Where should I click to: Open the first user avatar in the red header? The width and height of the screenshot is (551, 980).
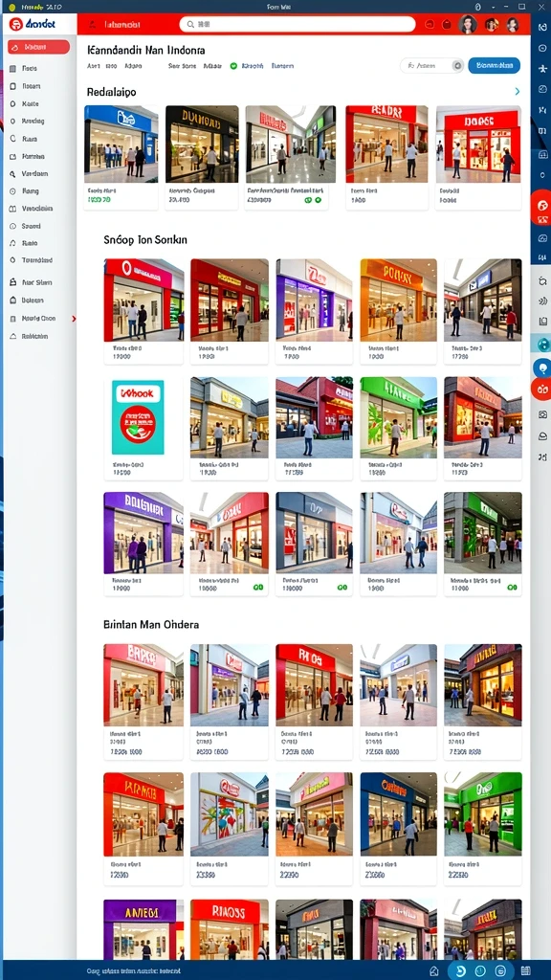[x=468, y=24]
